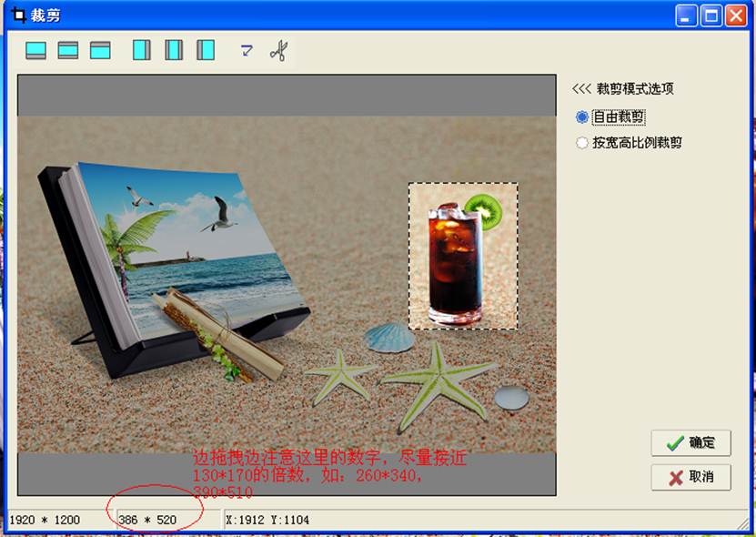This screenshot has width=756, height=537.
Task: Confirm the crop with the 确定 button
Action: tap(690, 443)
